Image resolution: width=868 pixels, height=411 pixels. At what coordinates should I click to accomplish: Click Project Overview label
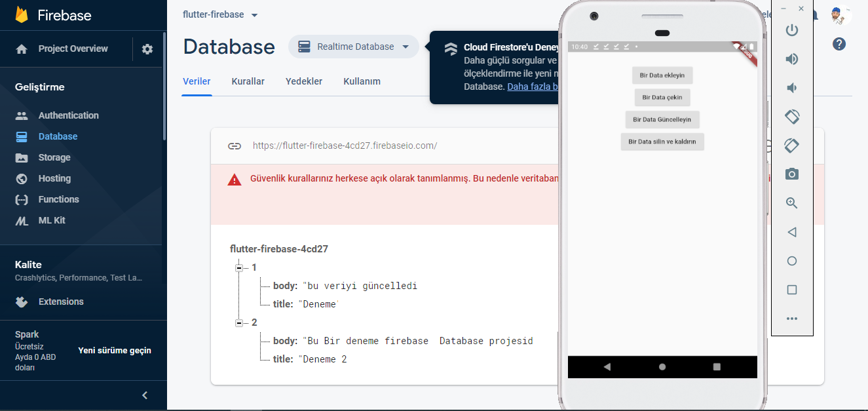tap(73, 49)
